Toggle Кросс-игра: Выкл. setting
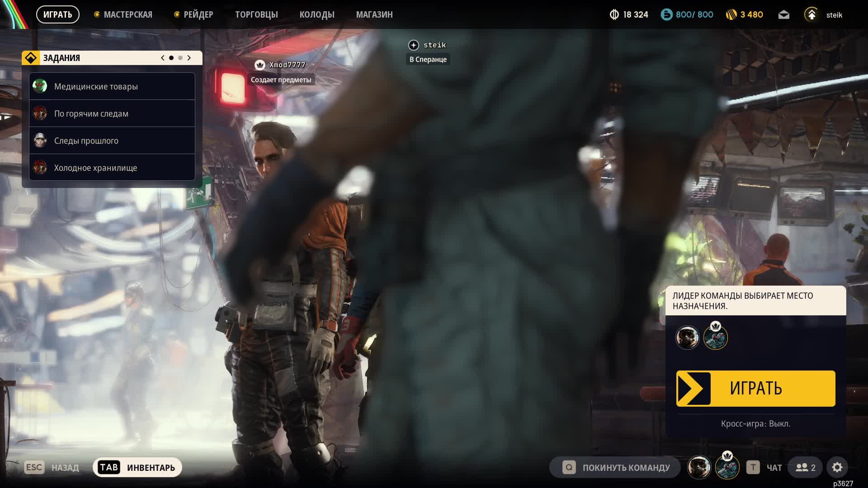This screenshot has width=868, height=488. coord(755,424)
